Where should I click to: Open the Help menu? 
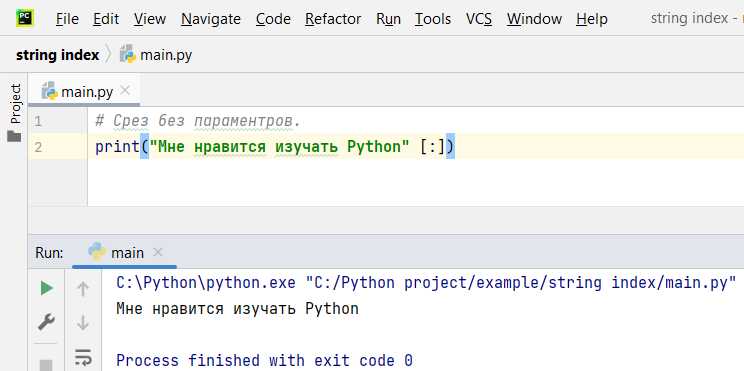click(592, 19)
